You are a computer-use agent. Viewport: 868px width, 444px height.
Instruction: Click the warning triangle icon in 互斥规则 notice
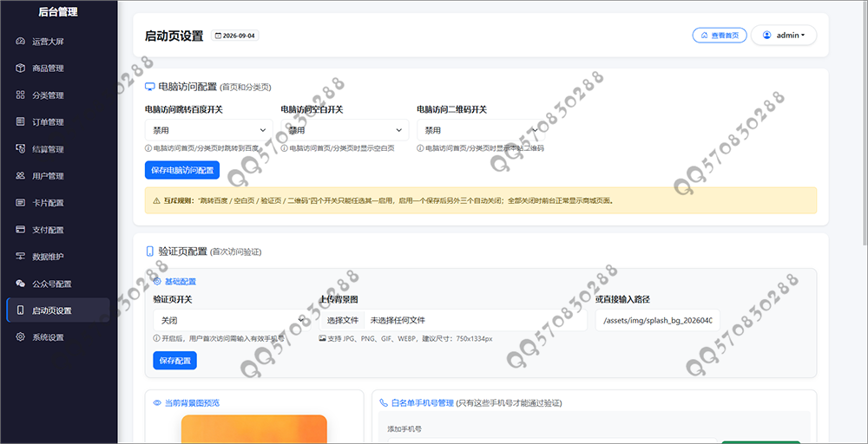(x=156, y=200)
